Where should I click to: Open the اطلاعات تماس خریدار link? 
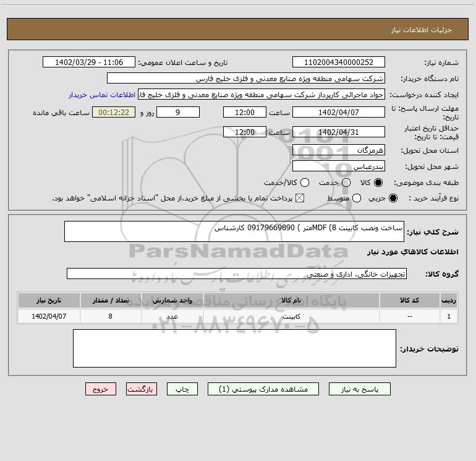pyautogui.click(x=102, y=95)
